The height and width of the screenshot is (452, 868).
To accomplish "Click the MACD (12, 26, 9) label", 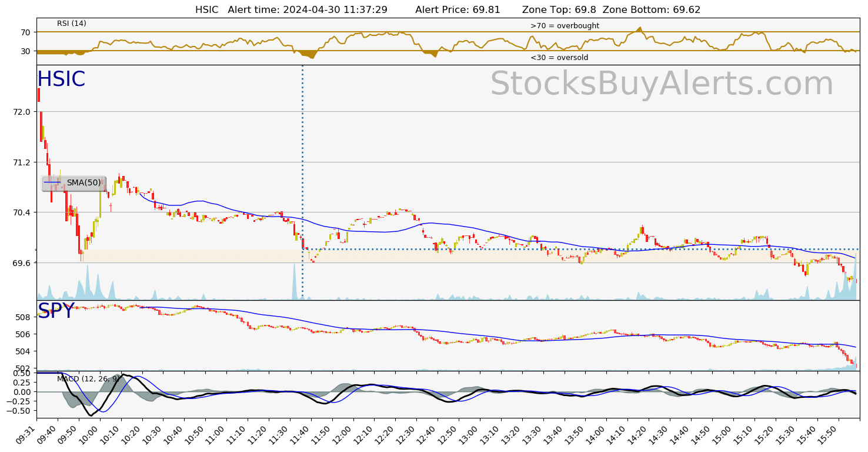I will click(88, 378).
